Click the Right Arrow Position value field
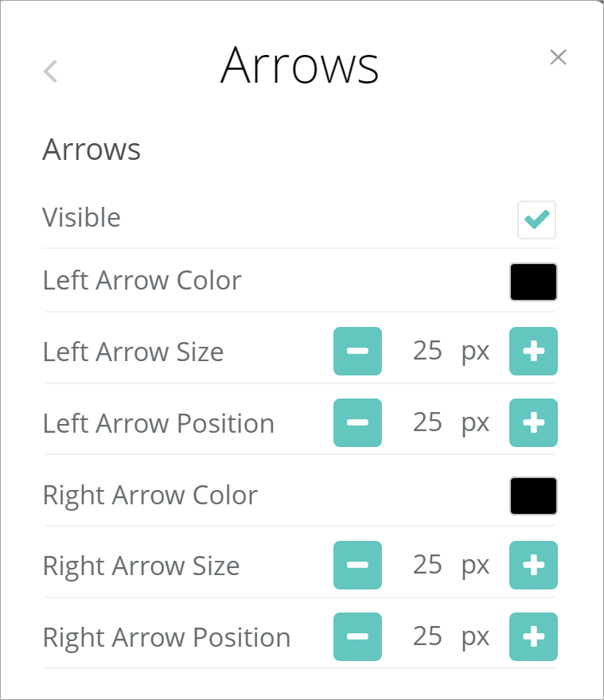Screen dimensions: 604x700 [x=427, y=636]
